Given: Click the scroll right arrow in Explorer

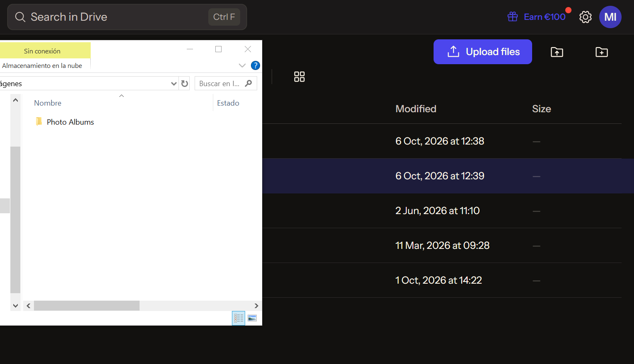Looking at the screenshot, I should coord(256,306).
